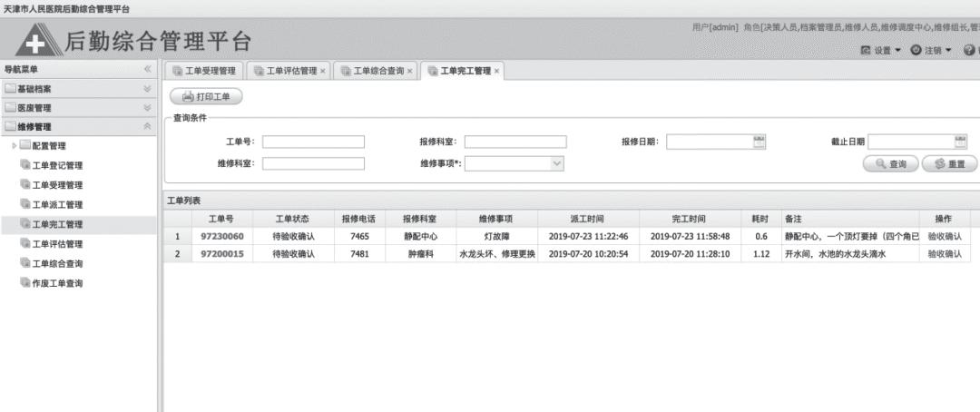
Task: Close the 工单综合查询 tab
Action: tap(409, 72)
